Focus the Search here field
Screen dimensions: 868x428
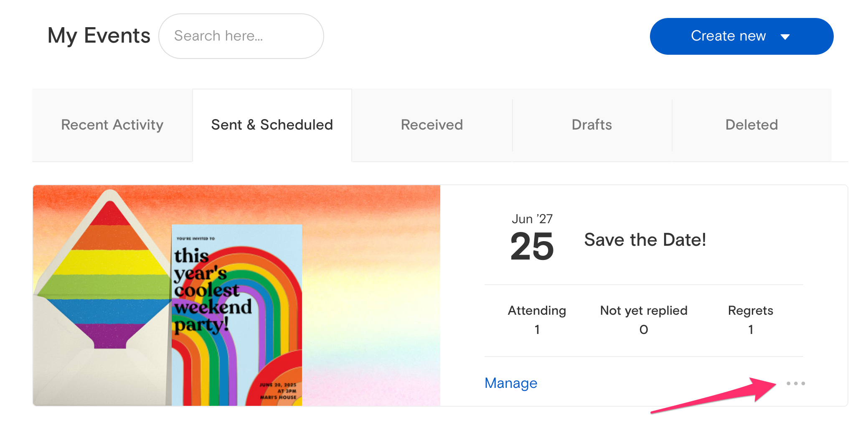coord(241,36)
